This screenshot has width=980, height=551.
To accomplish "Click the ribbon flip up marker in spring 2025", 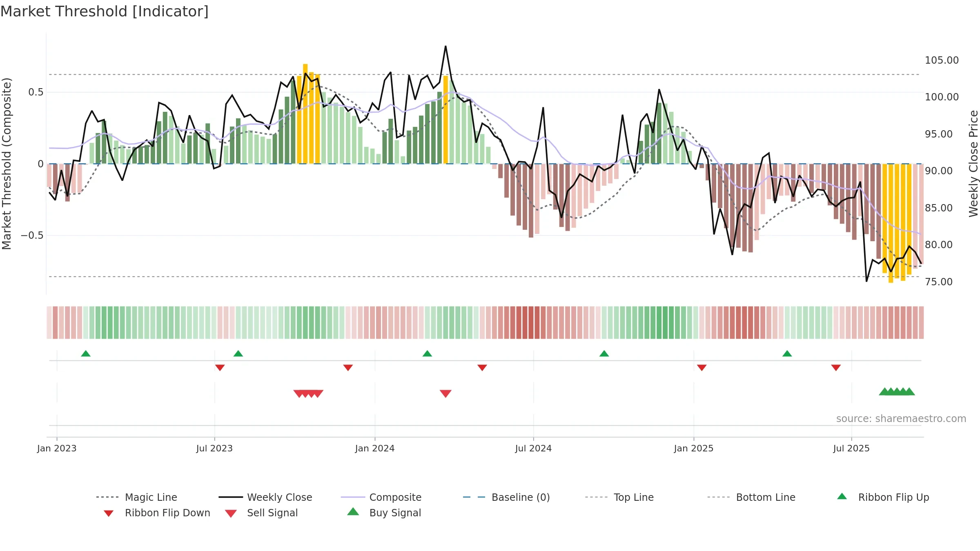I will coord(787,353).
